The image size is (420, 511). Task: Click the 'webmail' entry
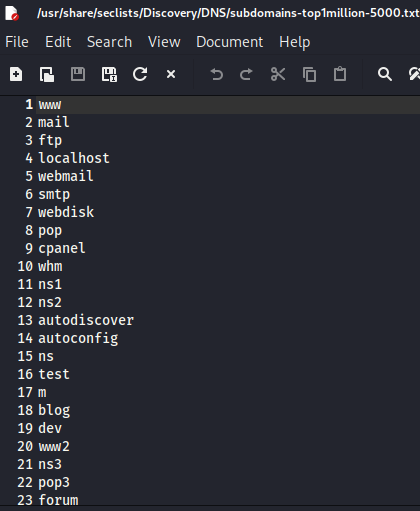click(x=66, y=176)
